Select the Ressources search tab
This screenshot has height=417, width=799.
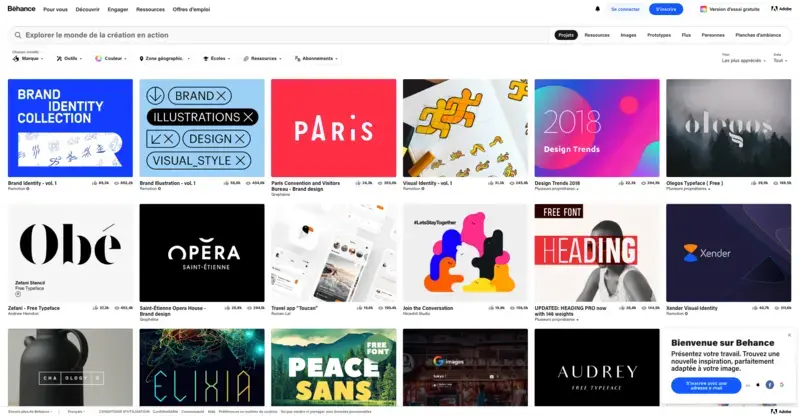597,35
